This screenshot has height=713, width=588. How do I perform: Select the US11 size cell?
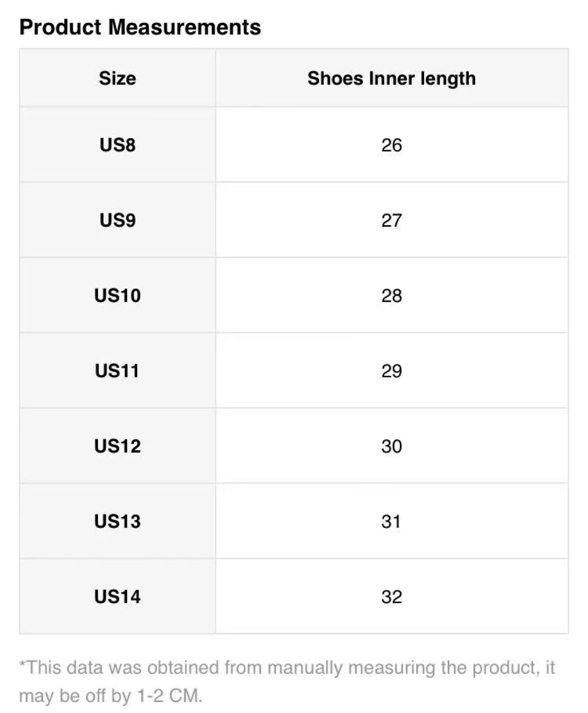tap(117, 371)
